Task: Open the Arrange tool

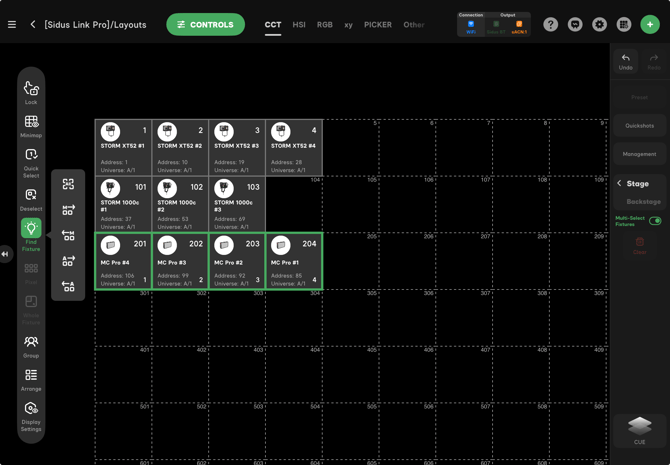Action: coord(31,379)
